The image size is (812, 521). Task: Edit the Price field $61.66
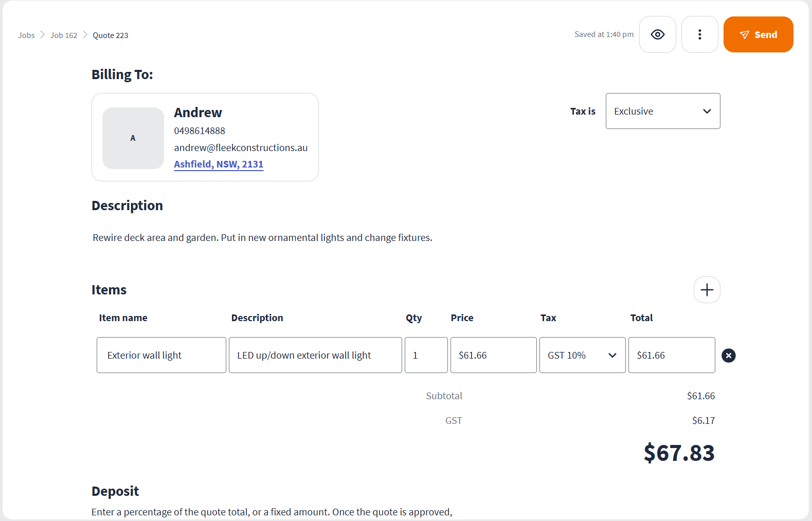[493, 355]
